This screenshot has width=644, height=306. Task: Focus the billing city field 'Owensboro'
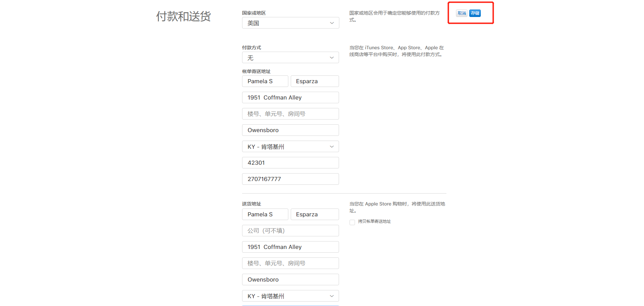(290, 130)
